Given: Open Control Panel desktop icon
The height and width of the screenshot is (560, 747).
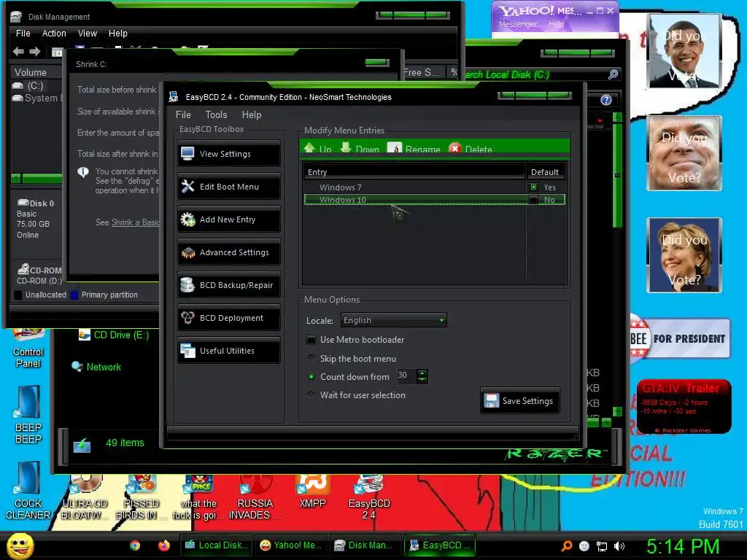Looking at the screenshot, I should tap(28, 349).
